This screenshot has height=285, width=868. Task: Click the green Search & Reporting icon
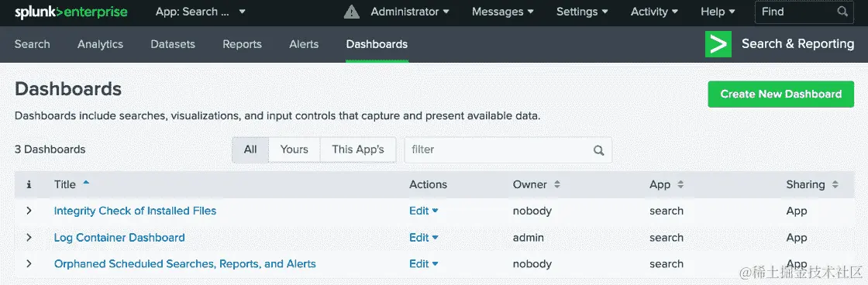[x=718, y=44]
